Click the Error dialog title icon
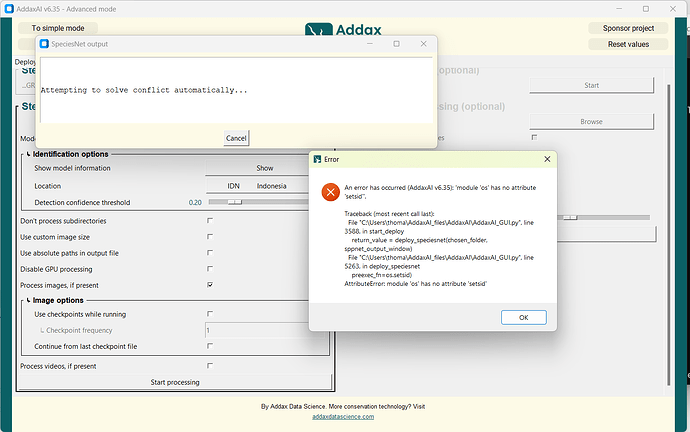This screenshot has height=432, width=690. click(317, 159)
